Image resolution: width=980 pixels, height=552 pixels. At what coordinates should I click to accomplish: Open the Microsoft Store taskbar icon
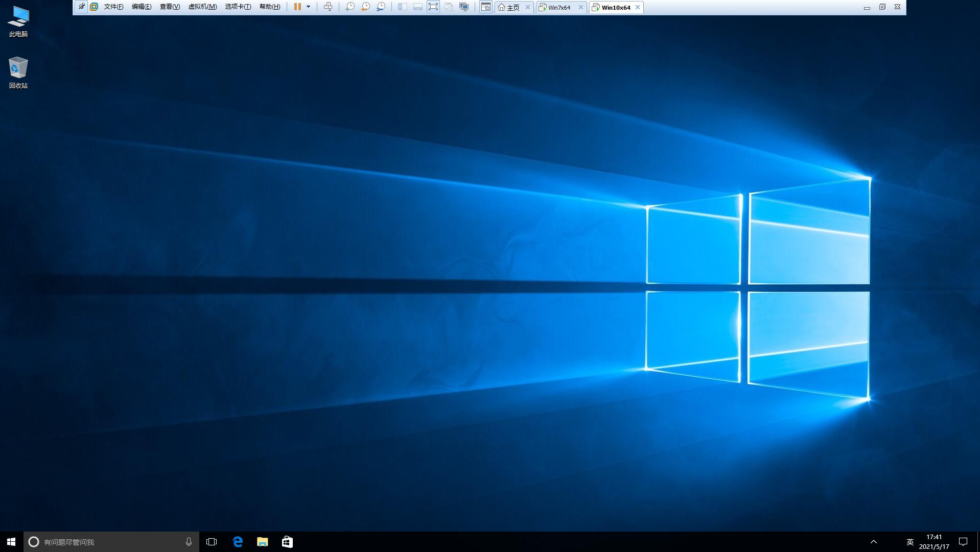pyautogui.click(x=287, y=542)
